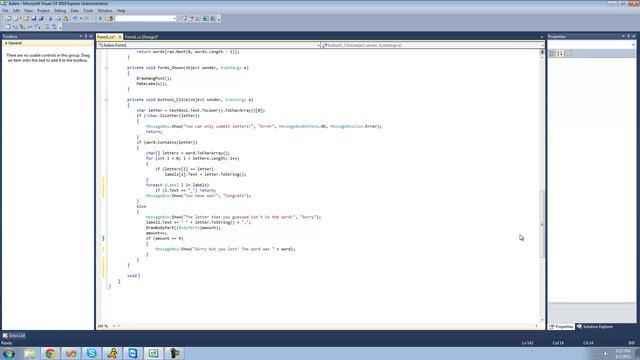Click the Paste toolbar icon
Viewport: 640px width, 360px height.
coord(65,18)
